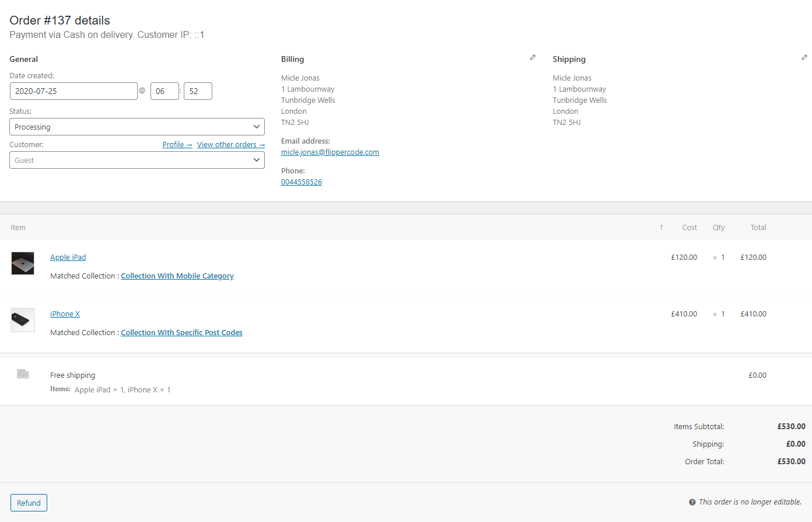This screenshot has width=812, height=522.
Task: Open the Status dropdown showing Processing
Action: (x=137, y=127)
